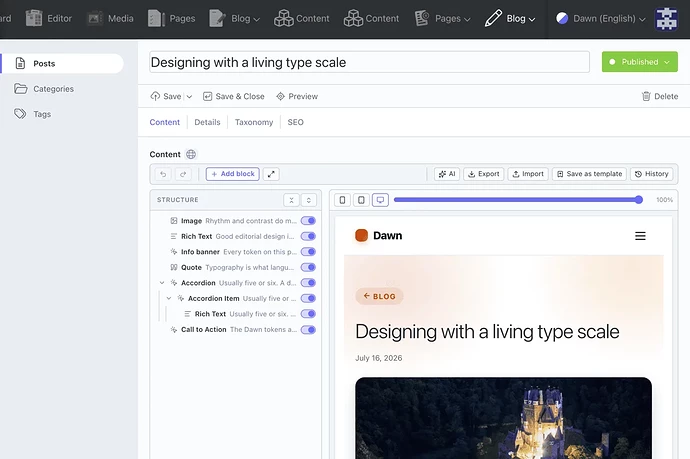This screenshot has width=690, height=459.
Task: Open the AI assistant button
Action: [x=447, y=174]
